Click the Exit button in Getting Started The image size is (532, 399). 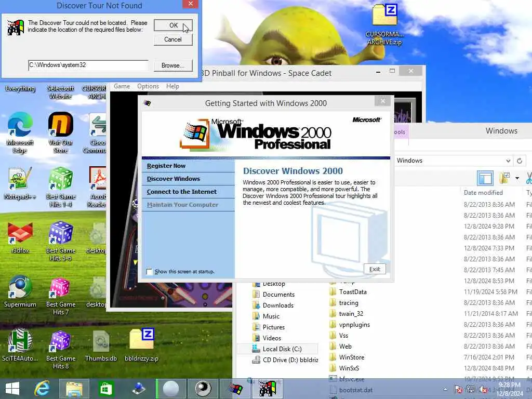point(375,269)
